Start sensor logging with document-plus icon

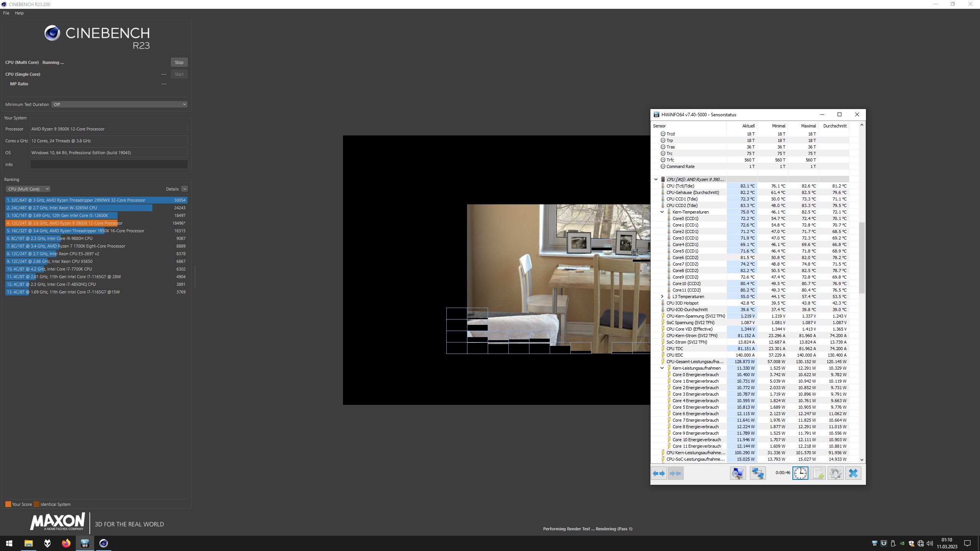(818, 473)
